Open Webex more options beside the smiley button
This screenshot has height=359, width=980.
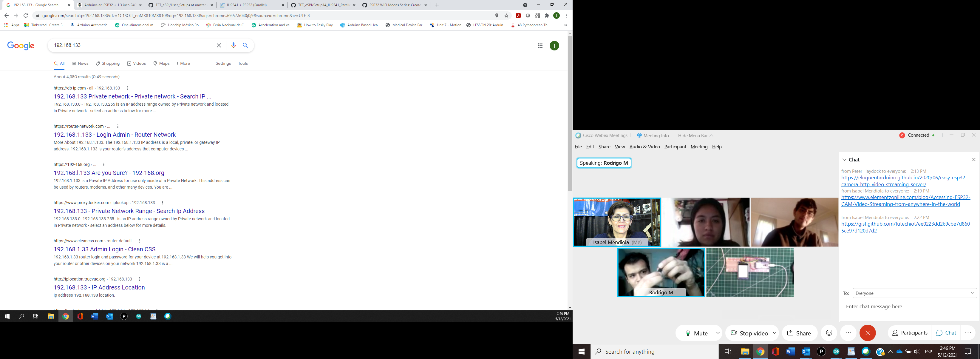coord(848,333)
